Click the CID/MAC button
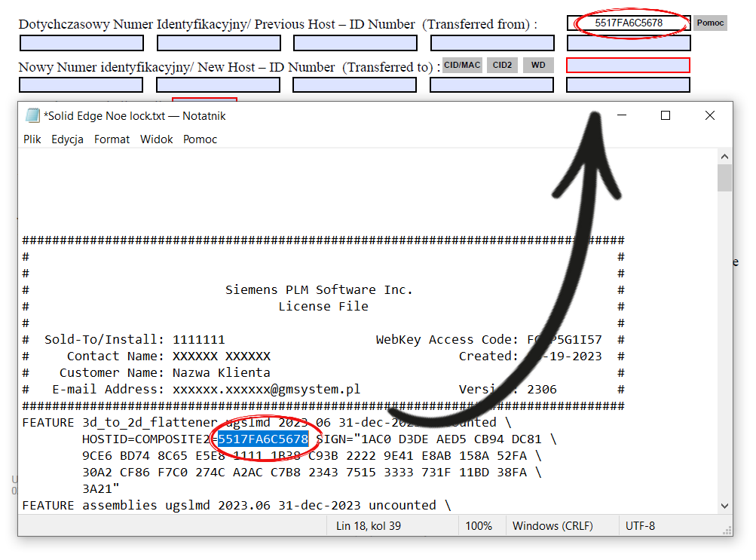 (x=462, y=65)
